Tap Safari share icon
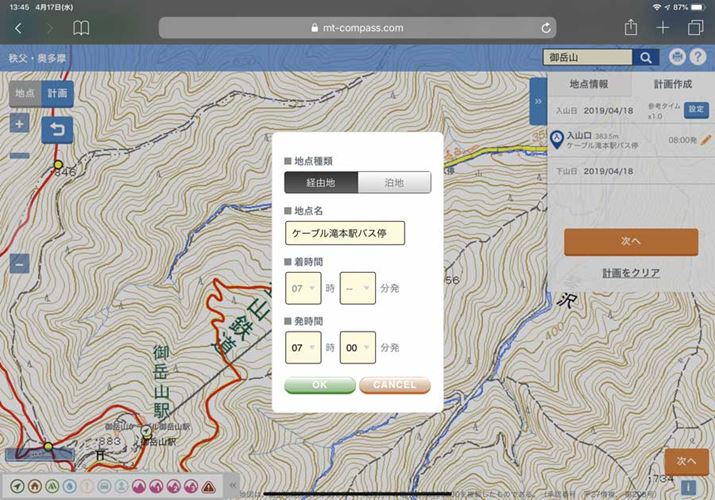The height and width of the screenshot is (500, 715). 631,28
